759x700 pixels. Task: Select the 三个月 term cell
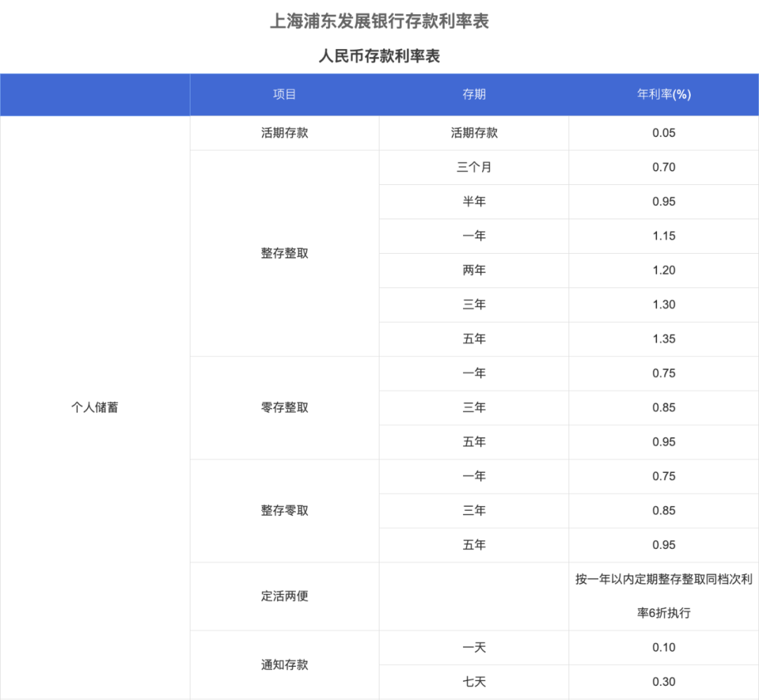pyautogui.click(x=474, y=167)
